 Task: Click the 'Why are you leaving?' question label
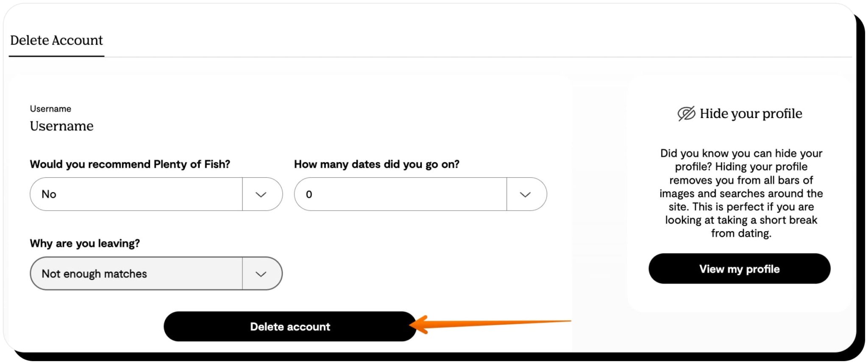(84, 243)
